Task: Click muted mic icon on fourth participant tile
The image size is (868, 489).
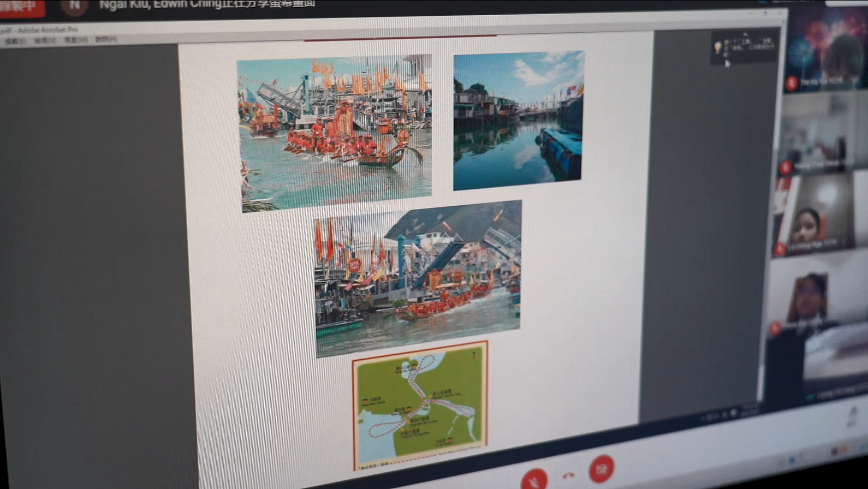Action: pyautogui.click(x=774, y=327)
